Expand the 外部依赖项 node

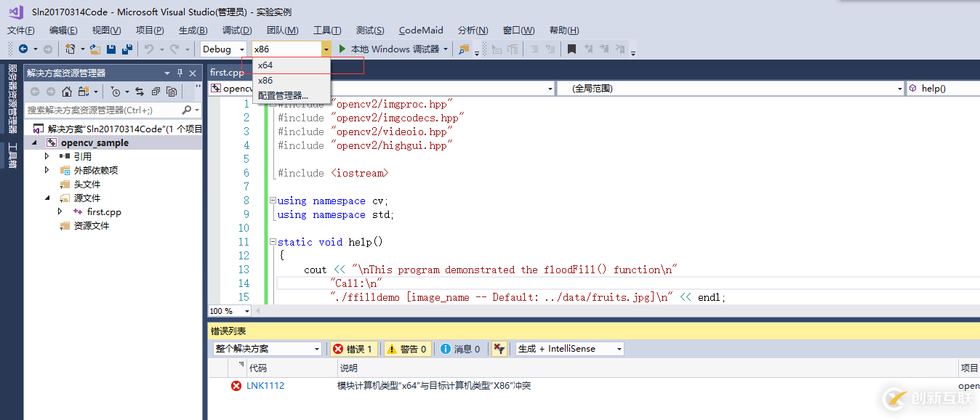point(47,170)
